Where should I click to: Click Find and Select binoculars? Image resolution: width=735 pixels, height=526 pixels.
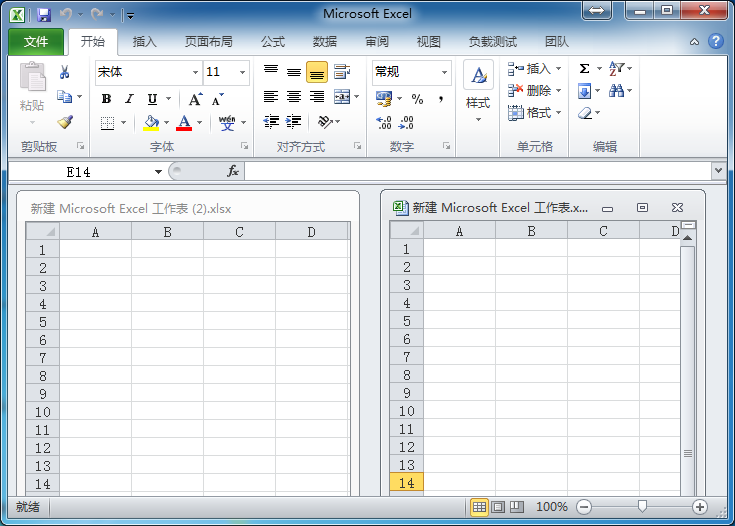(616, 90)
